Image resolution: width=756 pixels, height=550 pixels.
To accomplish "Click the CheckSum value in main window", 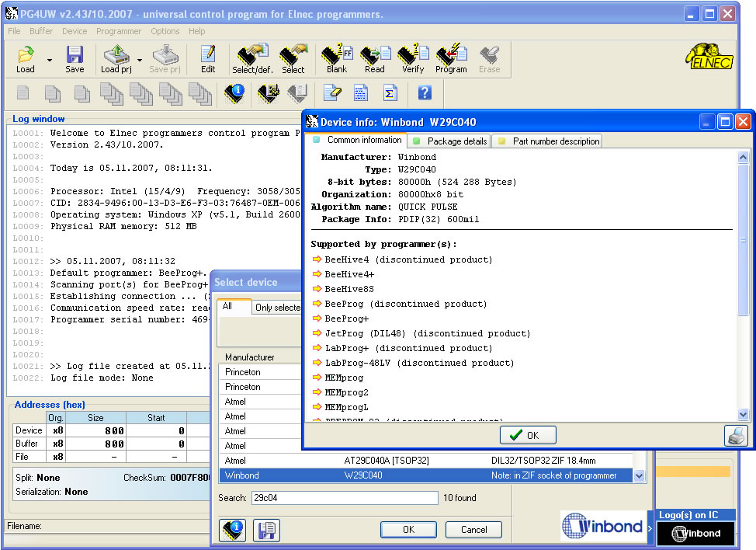I will 190,478.
